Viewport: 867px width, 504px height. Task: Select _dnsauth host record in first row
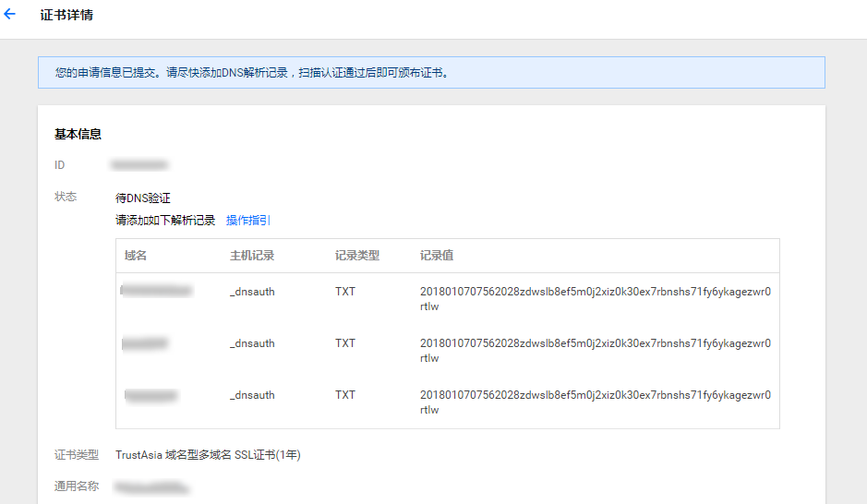(x=252, y=292)
